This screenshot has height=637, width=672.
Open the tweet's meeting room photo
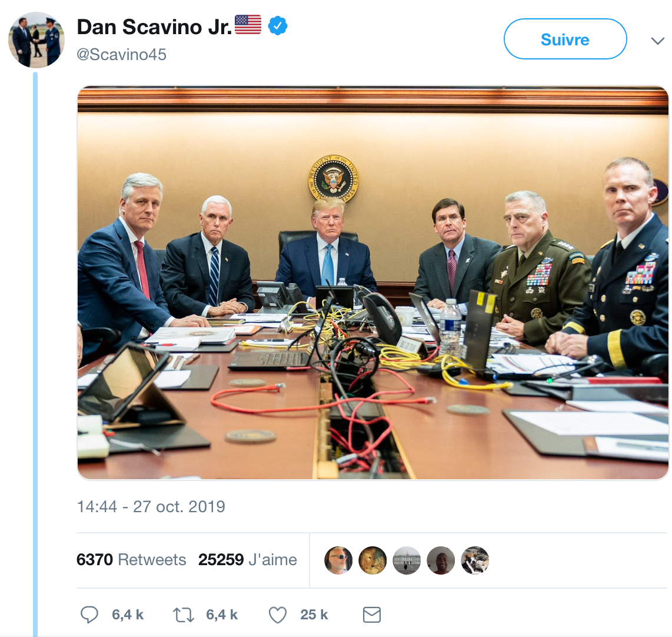[373, 283]
